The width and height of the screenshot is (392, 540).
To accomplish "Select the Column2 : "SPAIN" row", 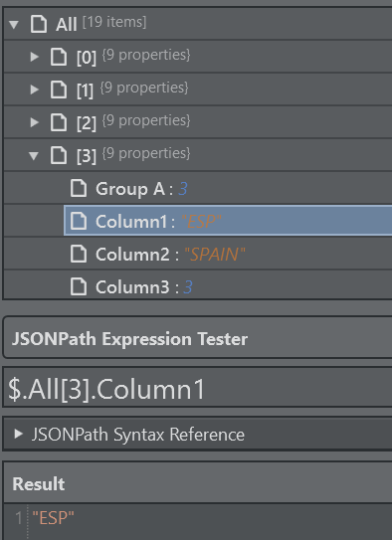I will click(198, 254).
